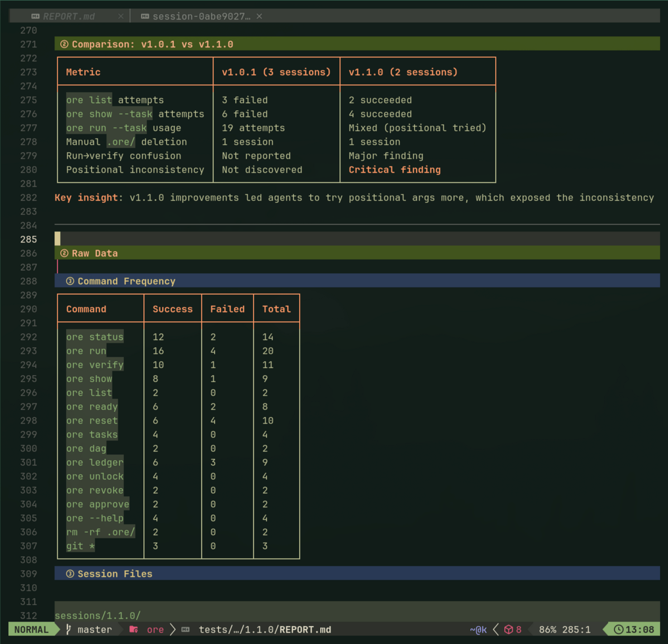Click the 13:08 time display
The height and width of the screenshot is (644, 668).
click(640, 630)
